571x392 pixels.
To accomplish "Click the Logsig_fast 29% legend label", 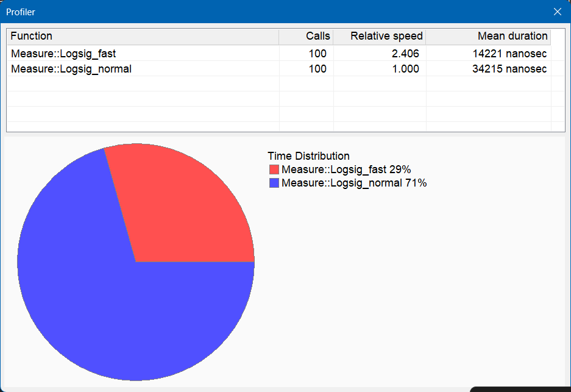I will pos(346,169).
